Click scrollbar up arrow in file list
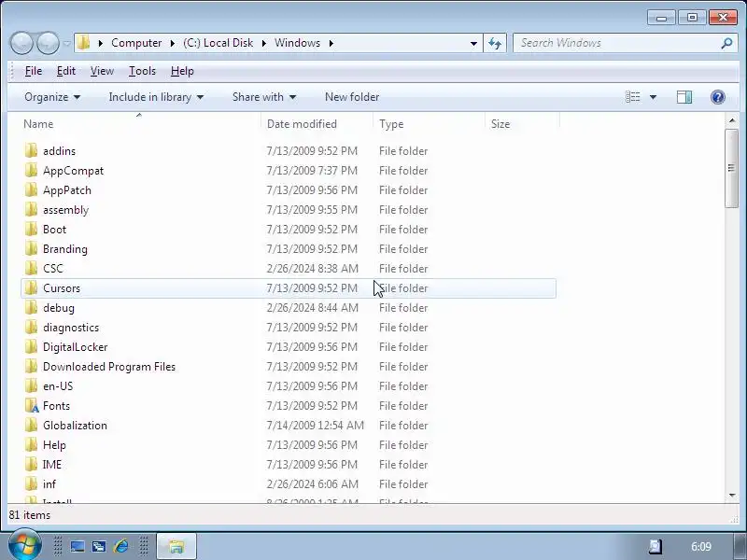The width and height of the screenshot is (747, 560). coord(732,120)
